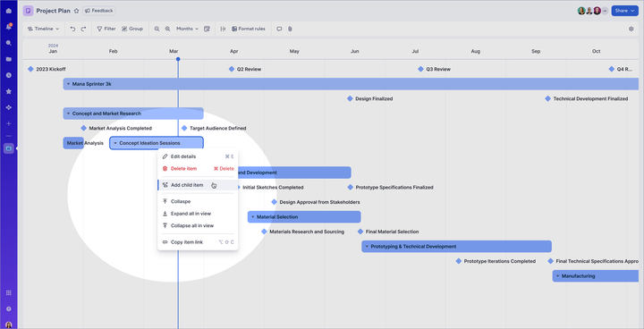
Task: Open the Filter option
Action: (x=106, y=29)
